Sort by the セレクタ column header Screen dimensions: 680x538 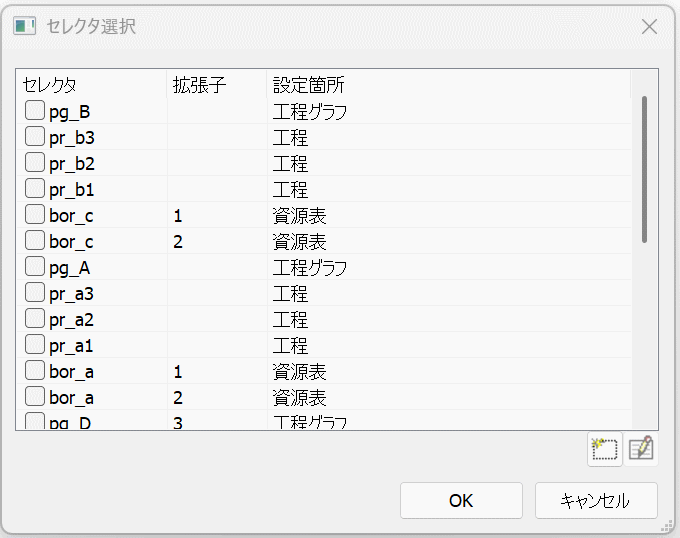pos(90,85)
